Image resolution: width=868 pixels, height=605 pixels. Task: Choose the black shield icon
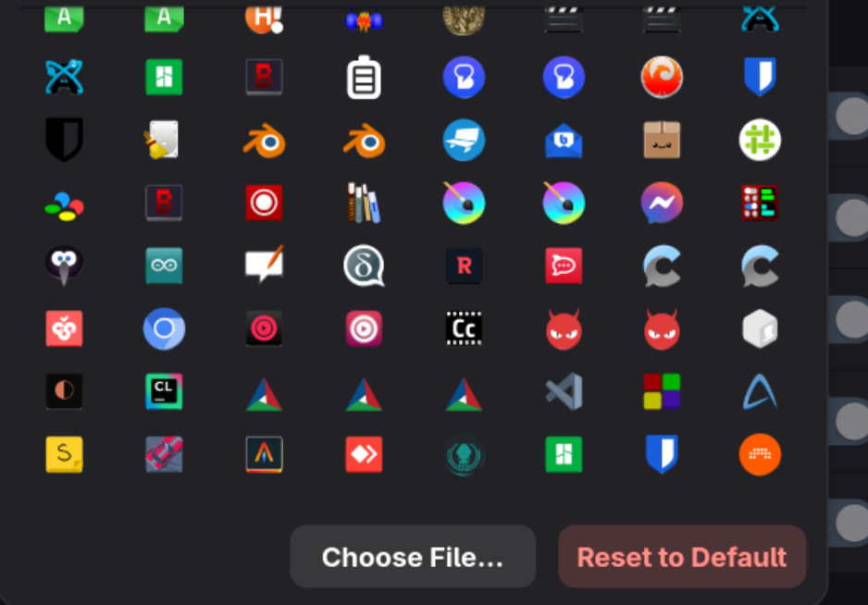(x=65, y=140)
